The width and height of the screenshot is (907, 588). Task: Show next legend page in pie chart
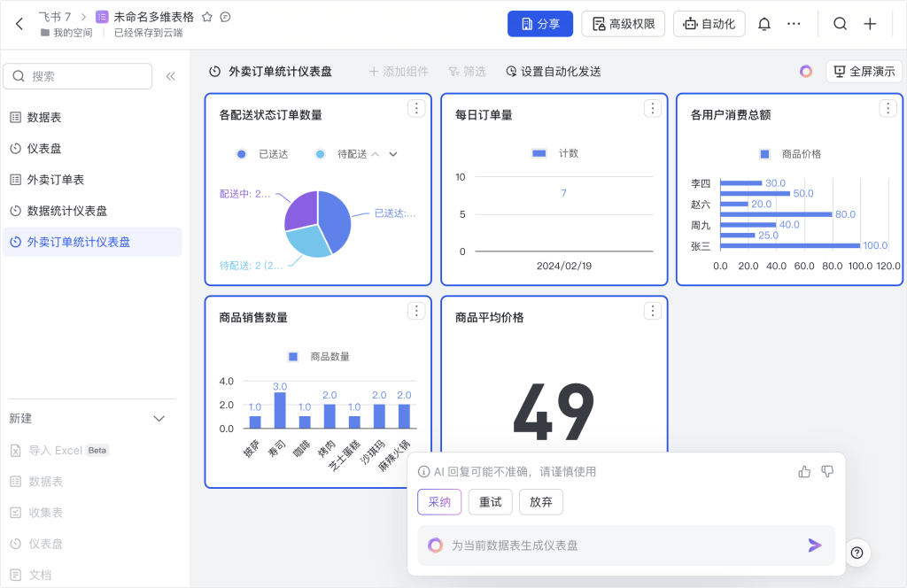393,154
